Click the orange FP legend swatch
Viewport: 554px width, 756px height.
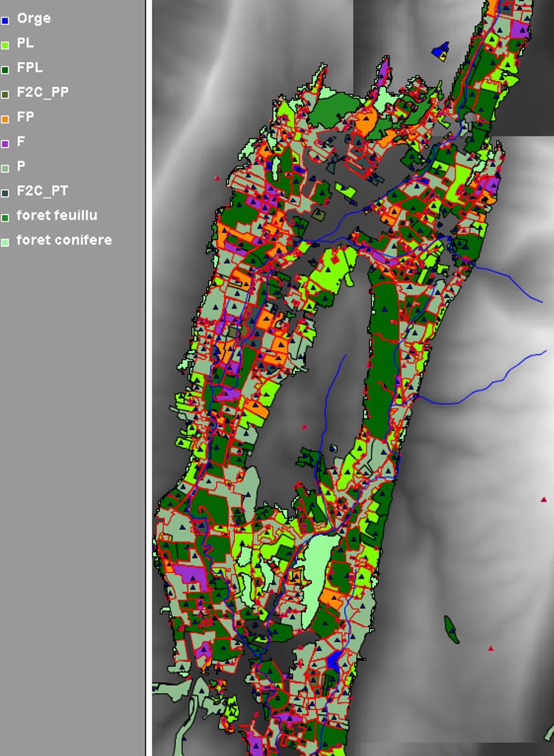5,119
